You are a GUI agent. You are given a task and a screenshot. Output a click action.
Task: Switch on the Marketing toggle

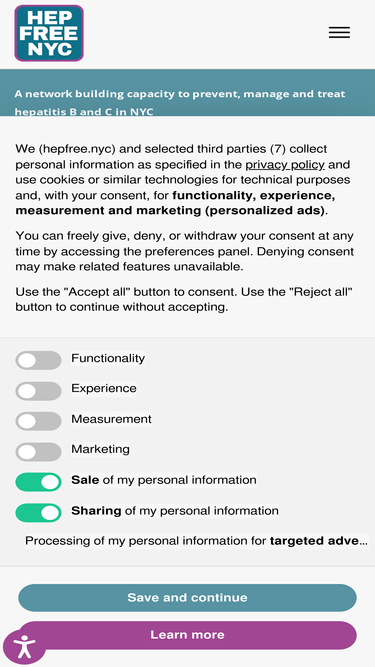pyautogui.click(x=38, y=452)
